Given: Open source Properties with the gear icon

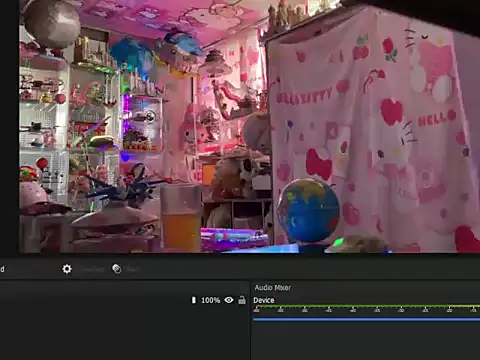Looking at the screenshot, I should pyautogui.click(x=67, y=269).
